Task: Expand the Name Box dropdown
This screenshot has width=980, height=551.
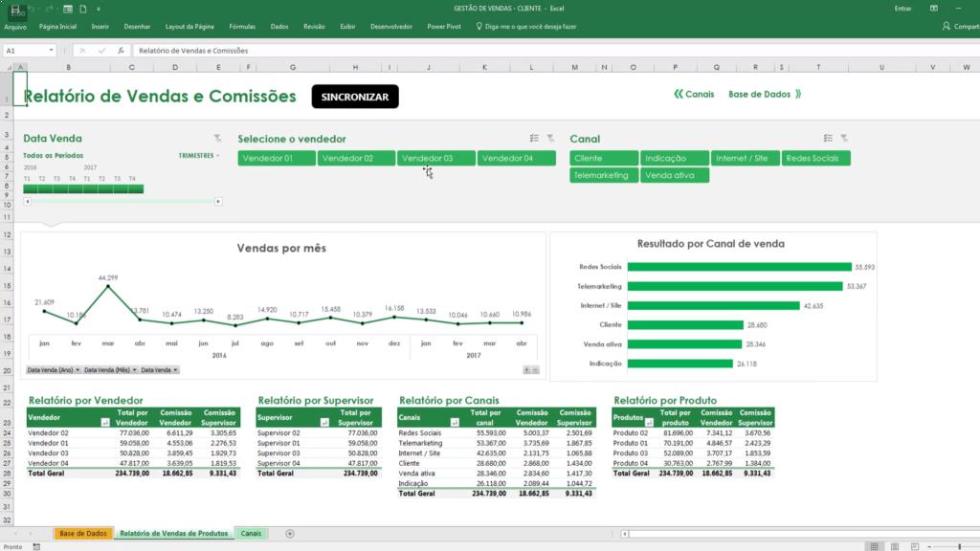Action: [x=52, y=51]
